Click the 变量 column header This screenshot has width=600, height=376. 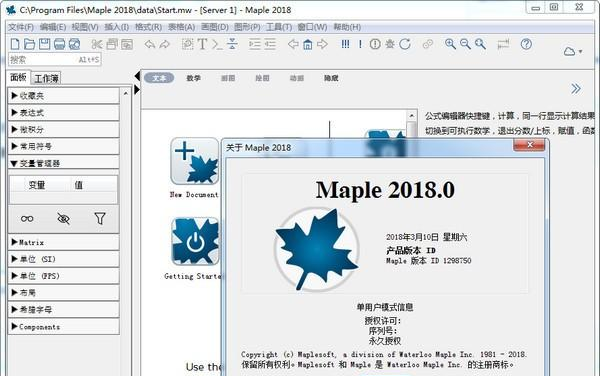click(x=37, y=185)
